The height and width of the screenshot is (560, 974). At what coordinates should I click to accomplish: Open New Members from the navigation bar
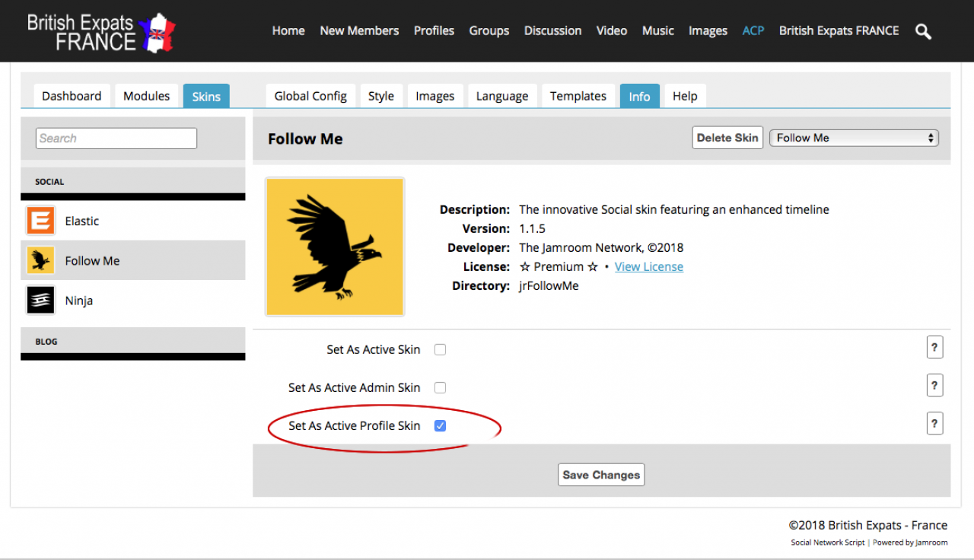[x=359, y=30]
